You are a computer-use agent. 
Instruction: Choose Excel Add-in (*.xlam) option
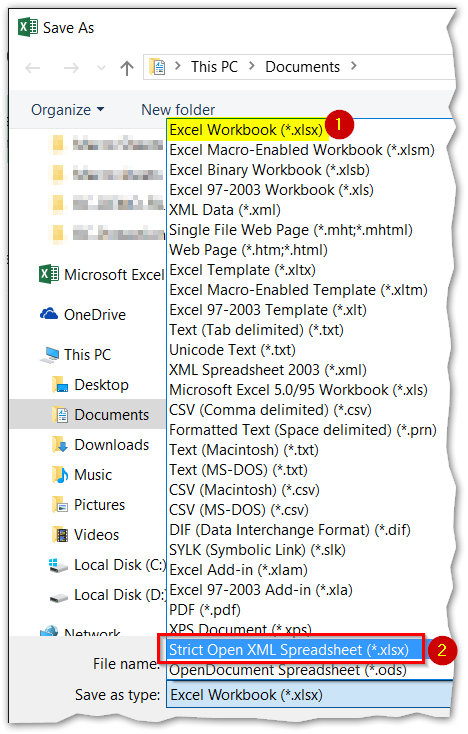238,570
